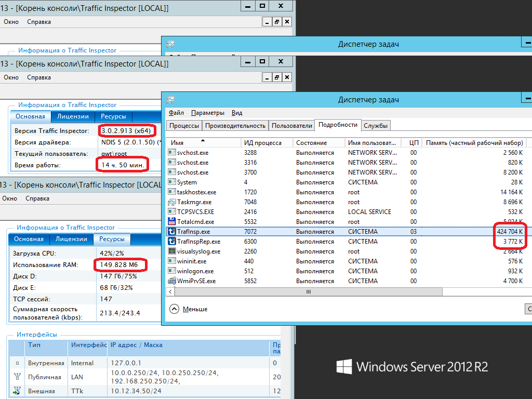The image size is (532, 399).
Task: Click the Диск D value 147 Гб/75%
Action: pos(118,276)
